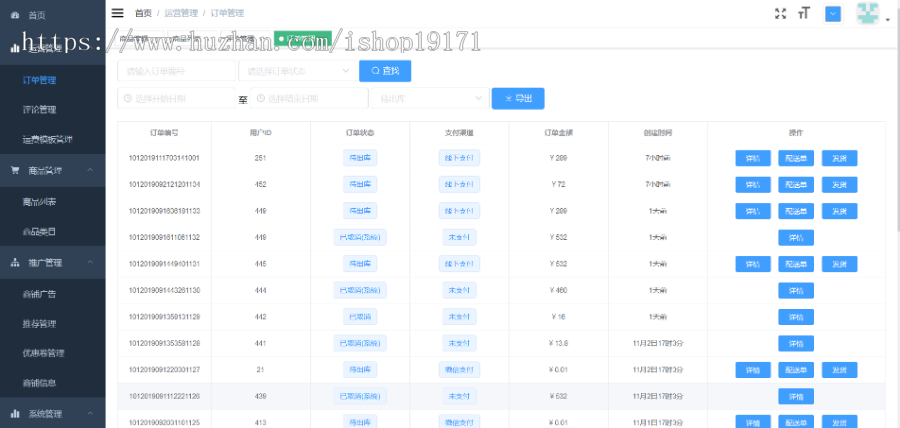This screenshot has width=900, height=428.
Task: Focus the order number input field
Action: [x=177, y=71]
